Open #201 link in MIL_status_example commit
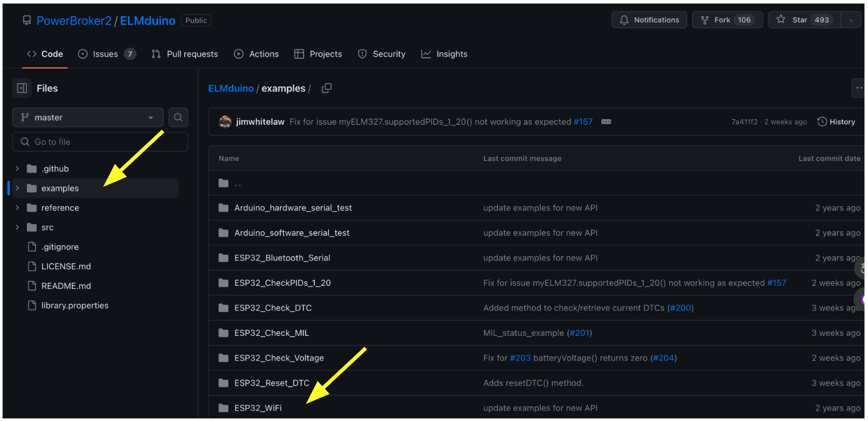 580,333
